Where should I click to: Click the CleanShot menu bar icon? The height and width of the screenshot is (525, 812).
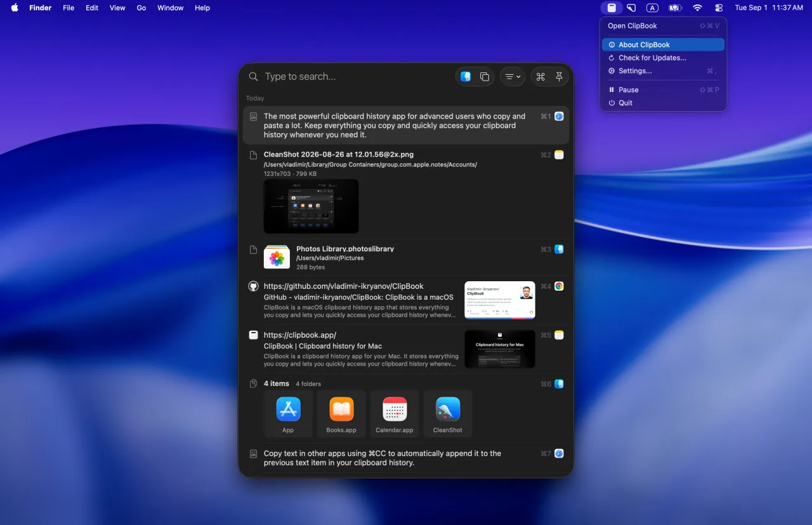click(x=631, y=8)
